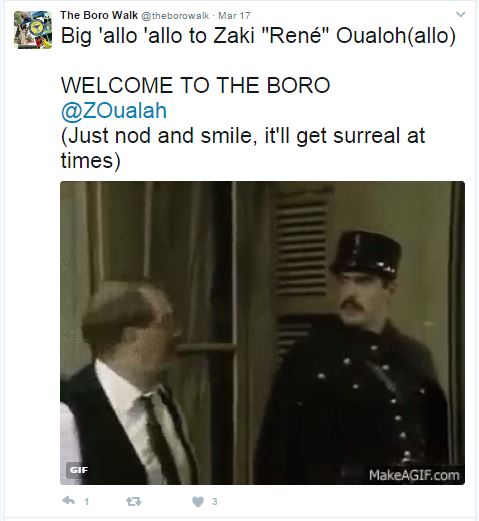The image size is (479, 521).
Task: Click the GIF badge on the media
Action: pyautogui.click(x=79, y=470)
